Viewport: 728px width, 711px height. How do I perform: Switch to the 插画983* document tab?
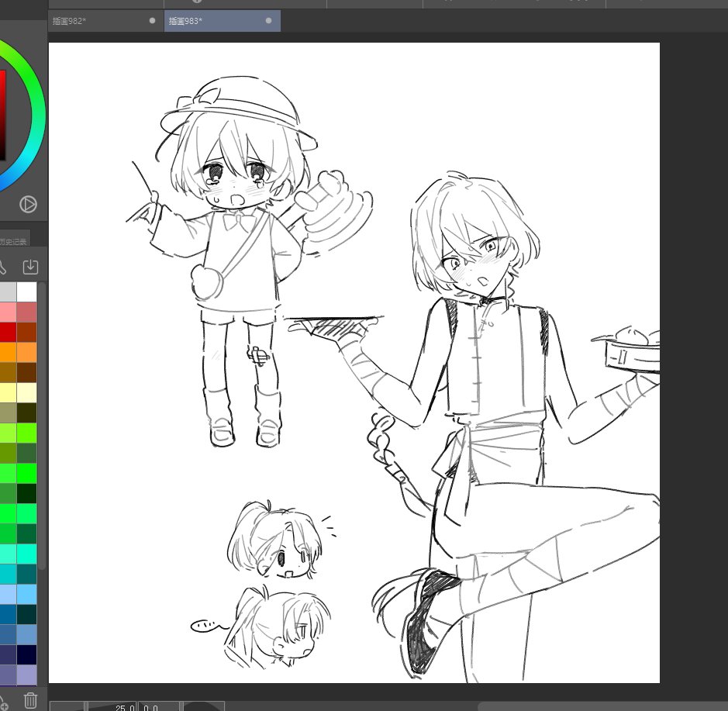(x=222, y=21)
